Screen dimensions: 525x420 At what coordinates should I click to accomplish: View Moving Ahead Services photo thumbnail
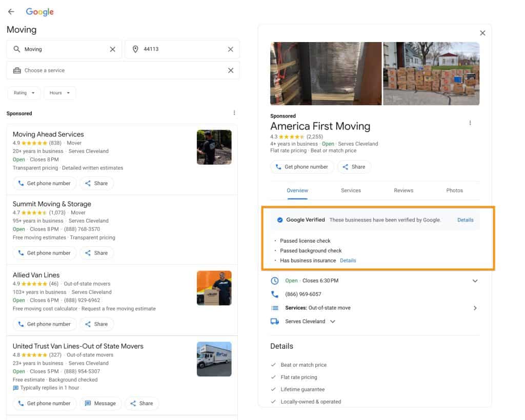click(214, 147)
